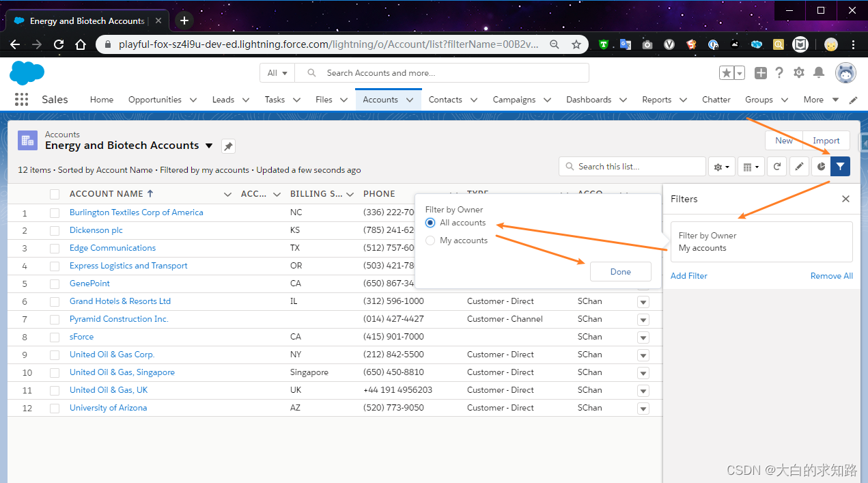Open the Pyramid Construction Inc. account
Image resolution: width=868 pixels, height=483 pixels.
(119, 319)
